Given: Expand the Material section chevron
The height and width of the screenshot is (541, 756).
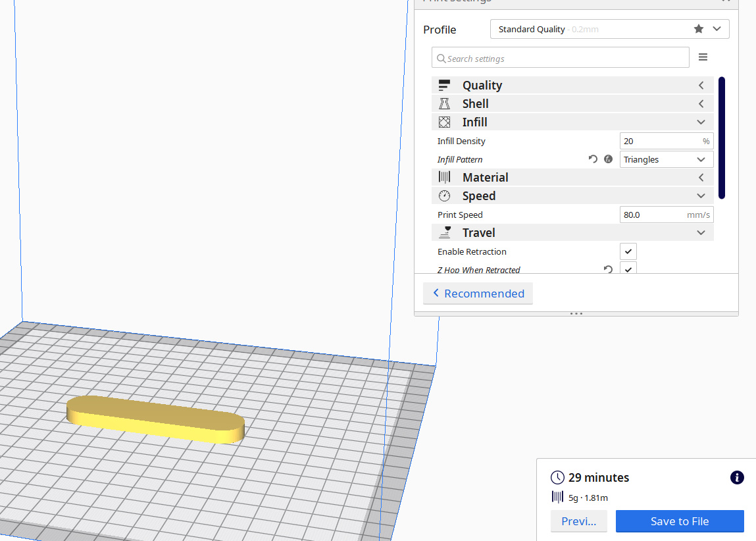Looking at the screenshot, I should coord(701,178).
